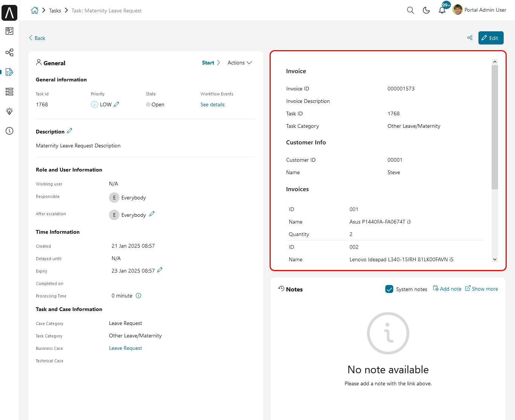Click invoice panel scroll up arrow
This screenshot has height=420, width=515.
pos(495,62)
